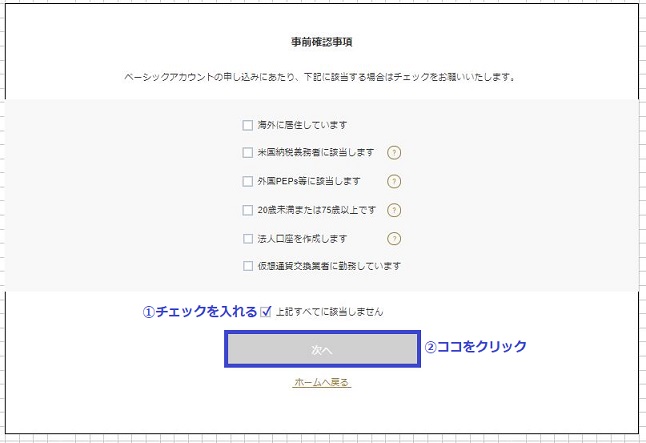Check the 海外に居住しています checkbox

[248, 125]
